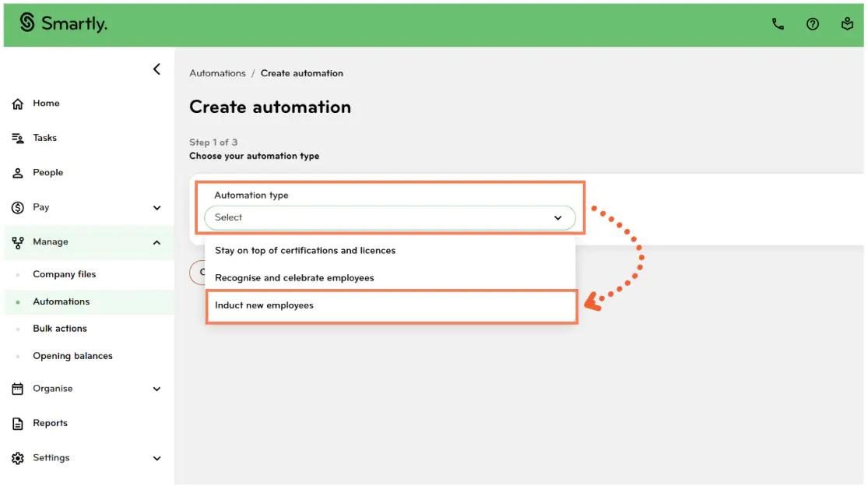Expand the Organise menu chevron
Image resolution: width=868 pixels, height=490 pixels.
156,389
